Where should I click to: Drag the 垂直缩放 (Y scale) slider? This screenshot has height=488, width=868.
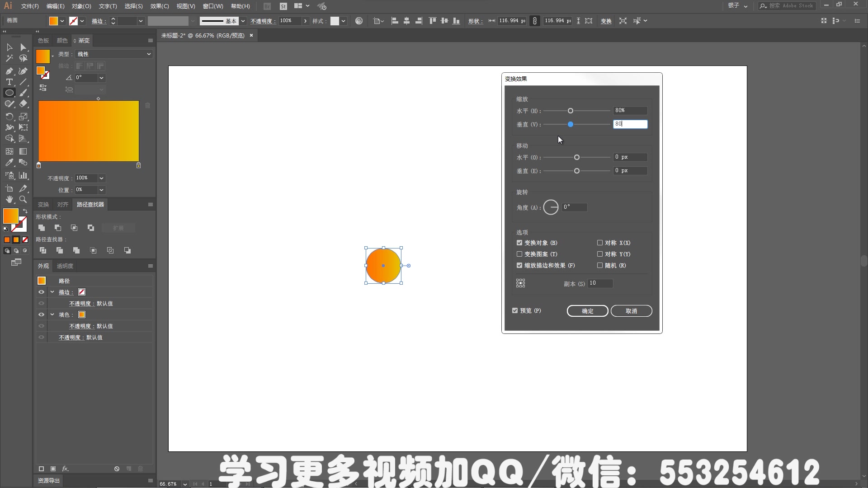point(571,124)
